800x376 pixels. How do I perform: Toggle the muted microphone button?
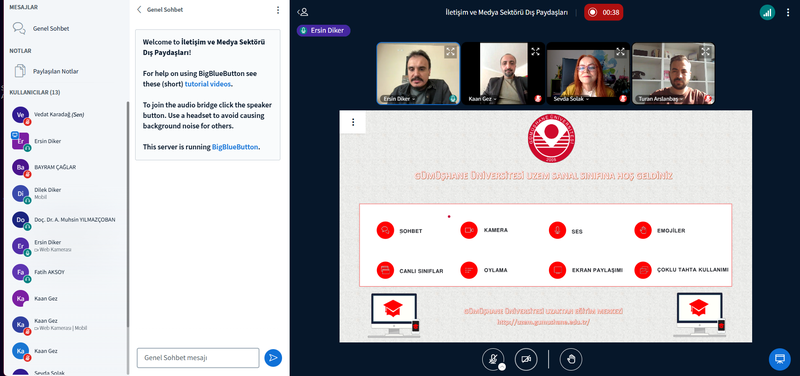(x=493, y=359)
